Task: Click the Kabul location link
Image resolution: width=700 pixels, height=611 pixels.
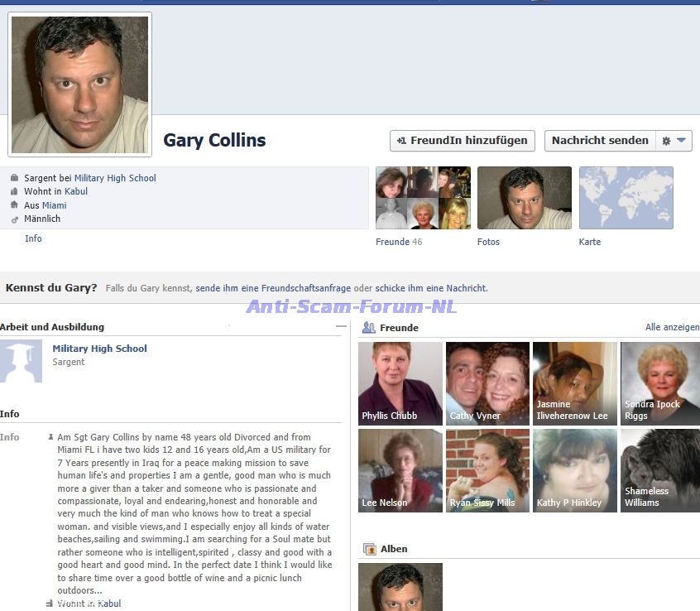Action: [76, 191]
